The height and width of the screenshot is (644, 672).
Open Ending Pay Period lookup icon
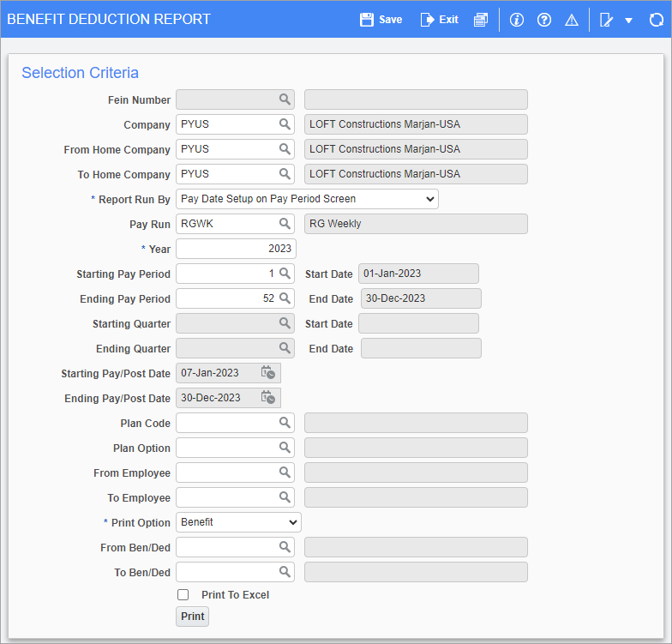click(x=285, y=298)
